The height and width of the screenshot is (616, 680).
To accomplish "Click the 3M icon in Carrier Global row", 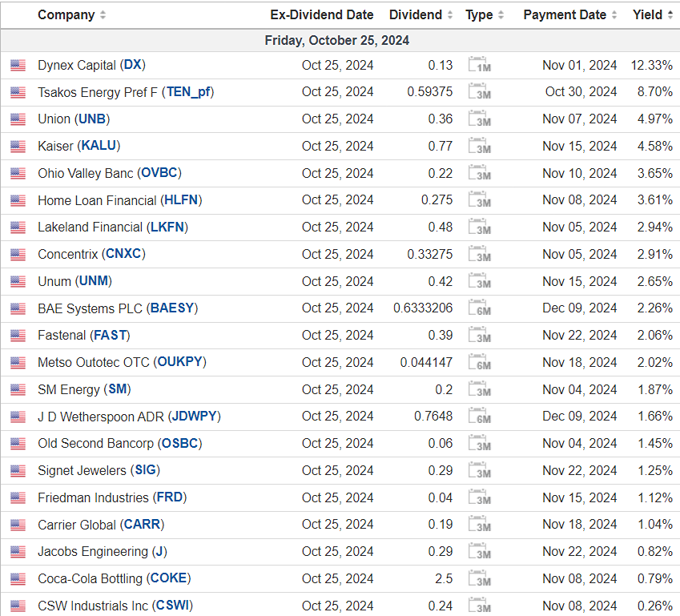I will [x=479, y=525].
